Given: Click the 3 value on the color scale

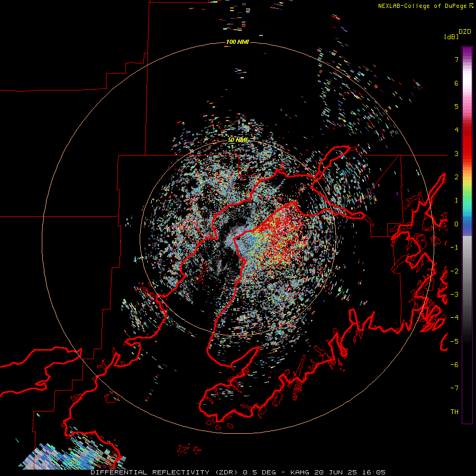Looking at the screenshot, I should click(x=456, y=153).
